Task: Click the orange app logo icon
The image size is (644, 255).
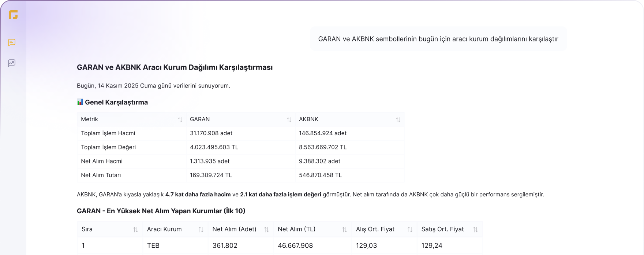Action: pos(13,15)
